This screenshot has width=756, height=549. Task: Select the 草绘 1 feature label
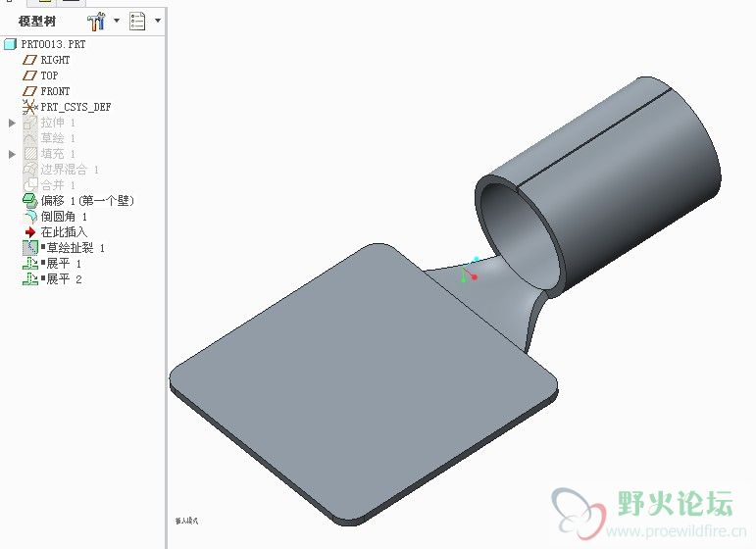[58, 138]
